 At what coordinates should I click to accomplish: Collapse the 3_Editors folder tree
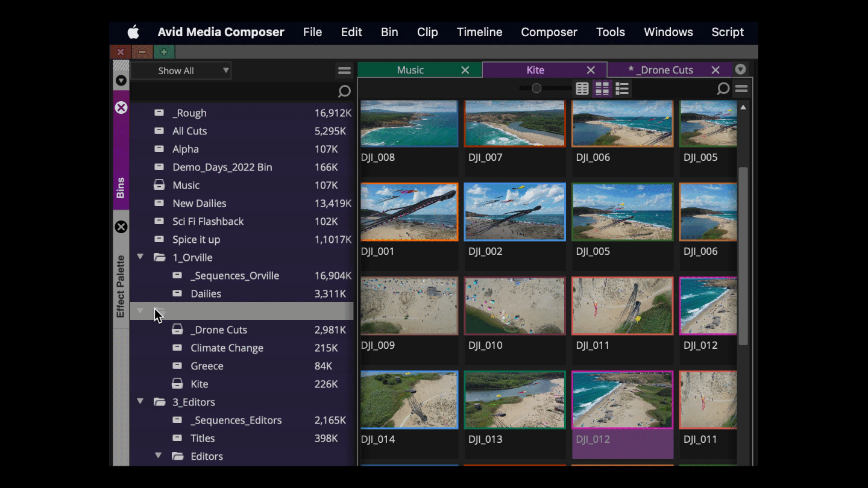click(x=140, y=402)
